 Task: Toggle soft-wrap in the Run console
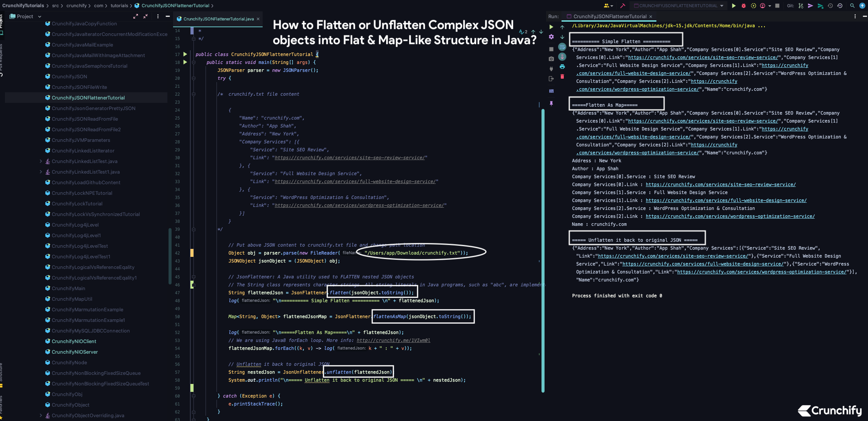coord(562,47)
